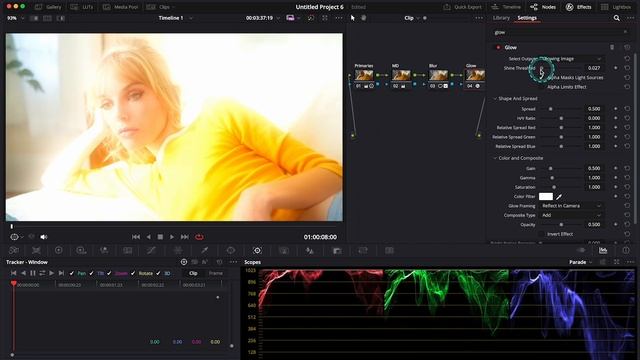Image resolution: width=640 pixels, height=360 pixels.
Task: Open the Lightbox view
Action: (x=616, y=7)
